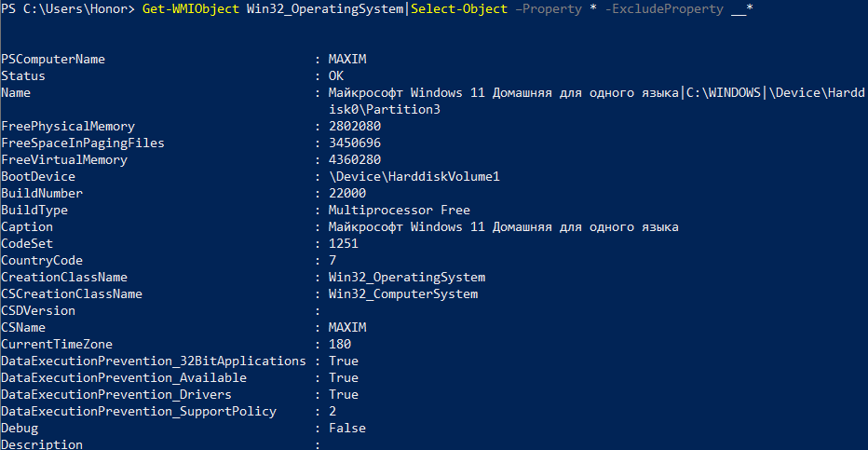
Task: Click the FreePhysicalMemory value 2802080
Action: (x=355, y=126)
